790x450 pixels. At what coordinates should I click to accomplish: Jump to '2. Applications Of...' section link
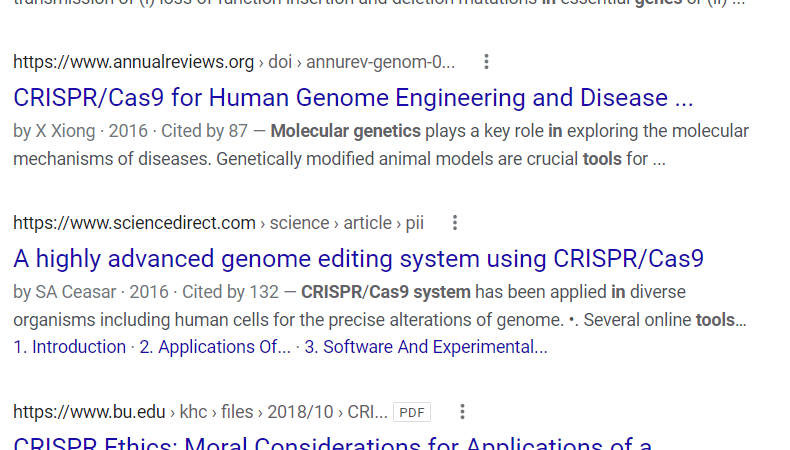coord(215,347)
